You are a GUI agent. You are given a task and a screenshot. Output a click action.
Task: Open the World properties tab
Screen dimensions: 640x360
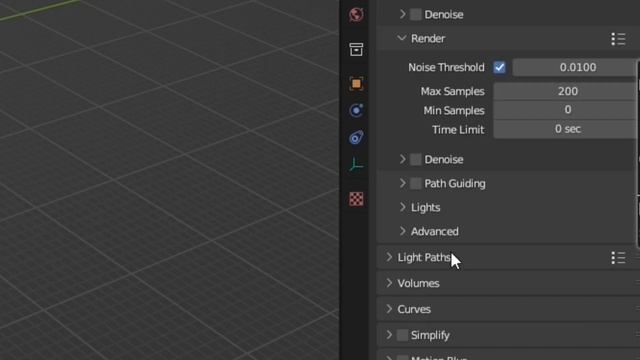tap(356, 15)
